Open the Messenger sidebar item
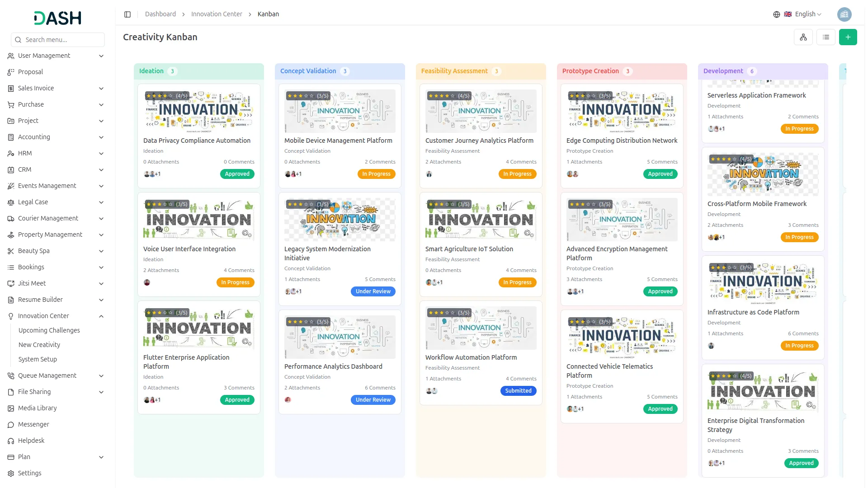Image resolution: width=868 pixels, height=488 pixels. [33, 424]
